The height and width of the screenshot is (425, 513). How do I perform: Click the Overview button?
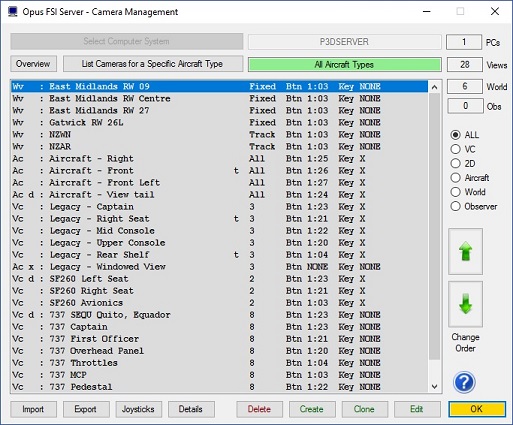coord(33,64)
